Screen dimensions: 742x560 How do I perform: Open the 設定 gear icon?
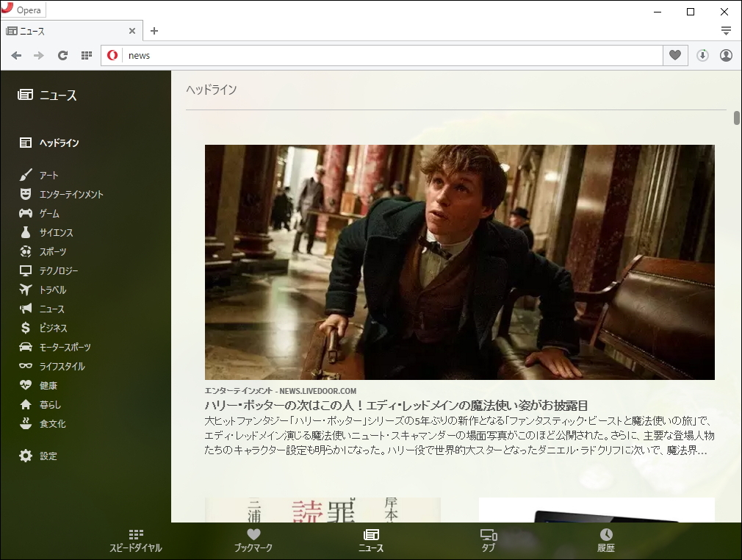point(24,456)
